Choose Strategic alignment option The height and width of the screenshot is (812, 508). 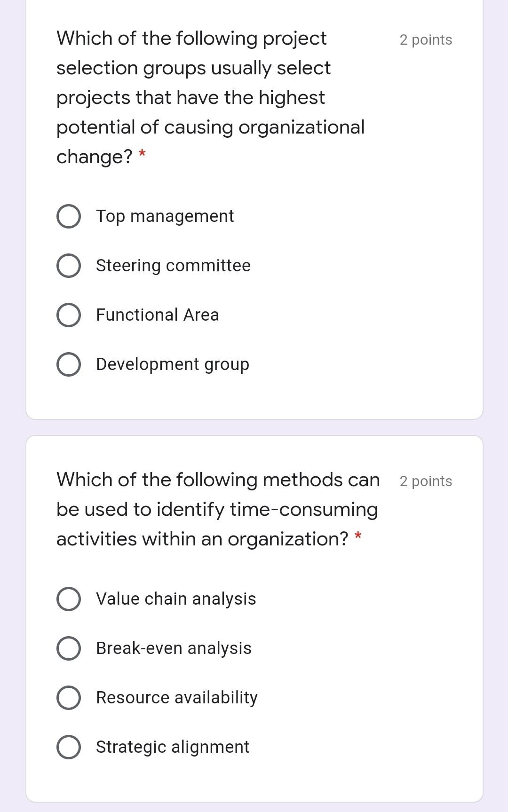tap(68, 747)
